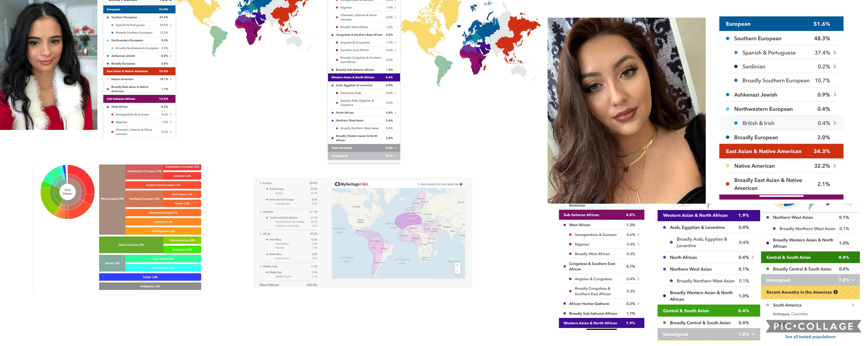Click the help question mark beside family tree
Image resolution: width=868 pixels, height=346 pixels.
(x=461, y=184)
